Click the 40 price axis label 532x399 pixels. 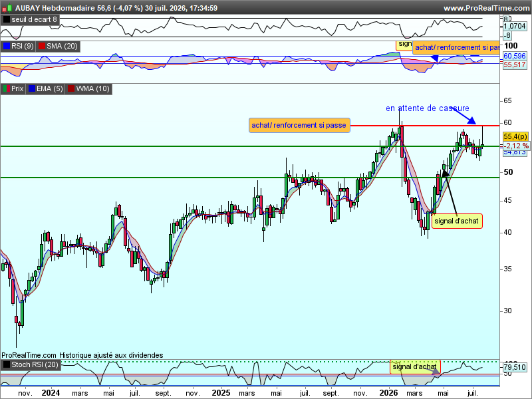point(507,233)
